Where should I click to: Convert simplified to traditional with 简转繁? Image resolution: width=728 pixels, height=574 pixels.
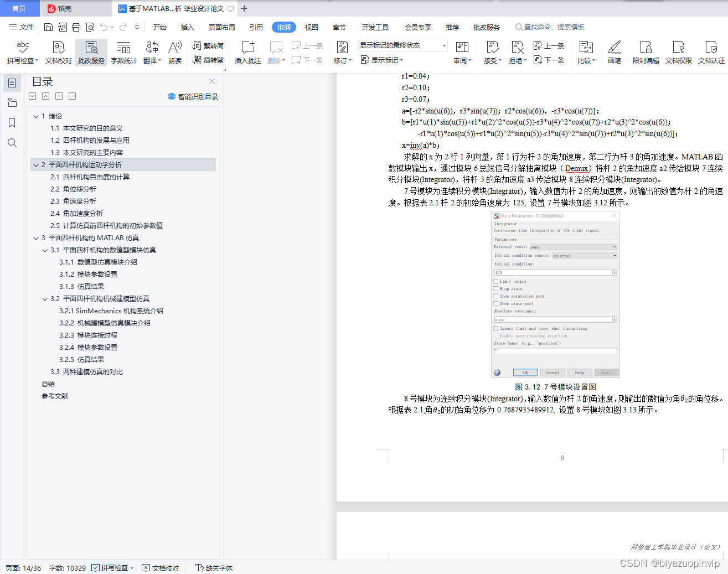(x=208, y=60)
